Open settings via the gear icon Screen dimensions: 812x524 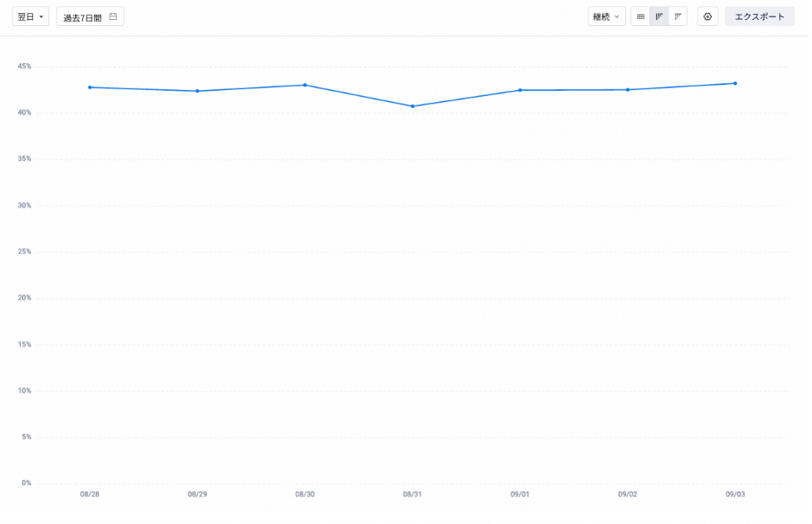tap(707, 16)
